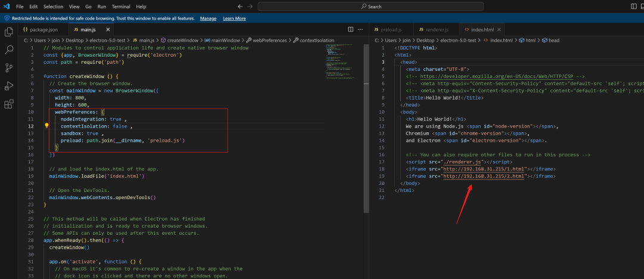
Task: Open the Explorer view in activity bar
Action: (8, 32)
